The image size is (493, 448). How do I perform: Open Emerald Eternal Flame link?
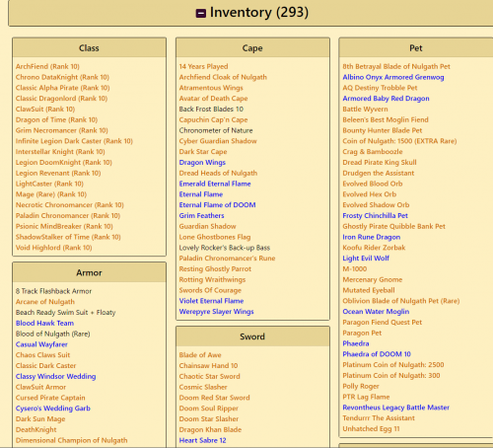tap(215, 184)
